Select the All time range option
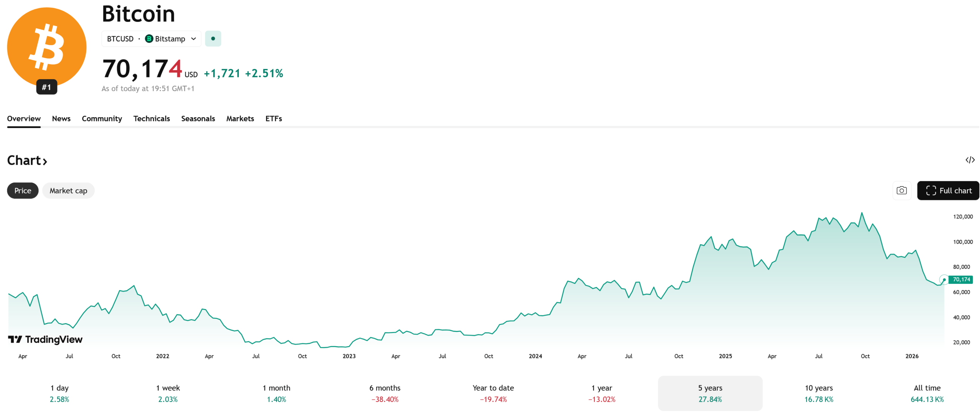Viewport: 980px width, 413px height. point(928,393)
